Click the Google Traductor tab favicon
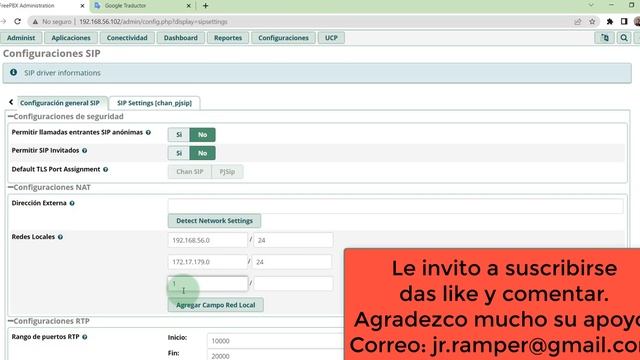640x360 pixels. pyautogui.click(x=97, y=6)
